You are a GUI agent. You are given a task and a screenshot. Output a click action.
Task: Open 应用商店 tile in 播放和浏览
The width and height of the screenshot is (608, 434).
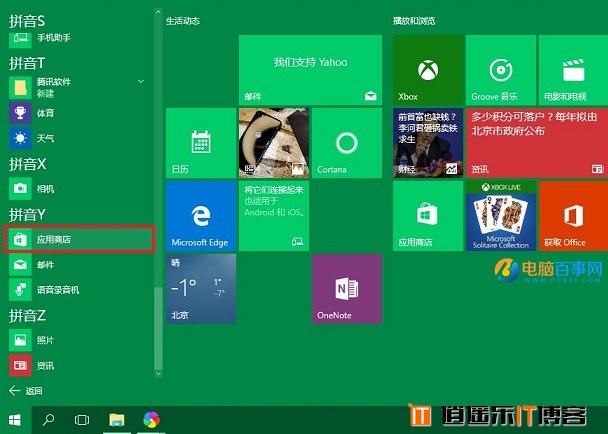coord(428,216)
